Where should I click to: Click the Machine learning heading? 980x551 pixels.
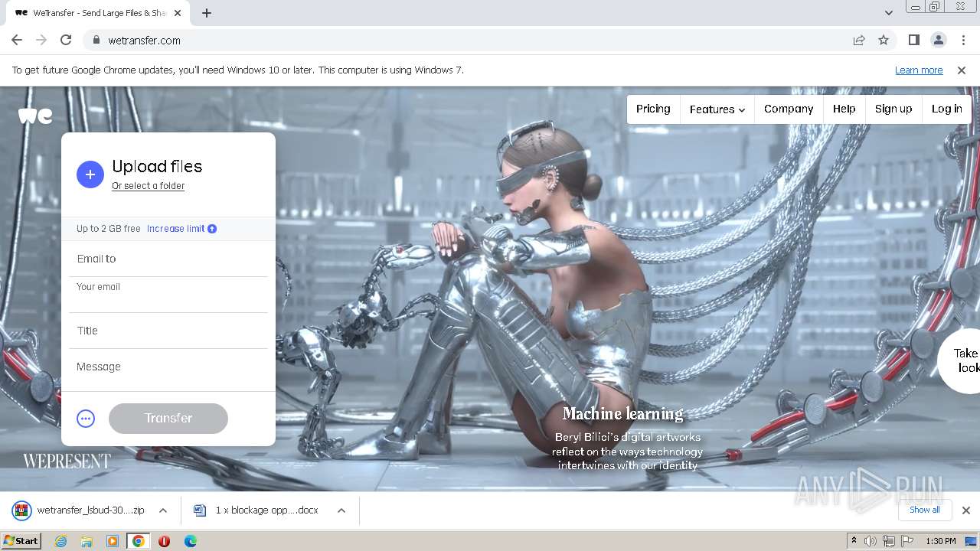[622, 414]
